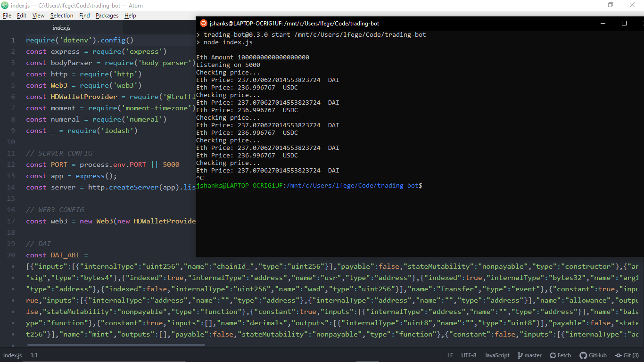
Task: Click the 'Listening on 5000' terminal line
Action: pyautogui.click(x=228, y=65)
